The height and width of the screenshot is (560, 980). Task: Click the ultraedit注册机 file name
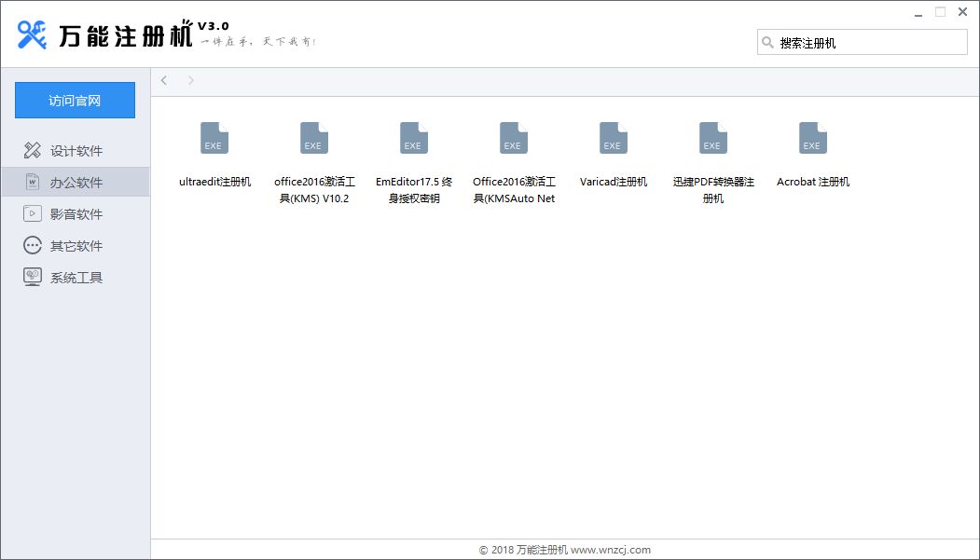click(x=215, y=182)
